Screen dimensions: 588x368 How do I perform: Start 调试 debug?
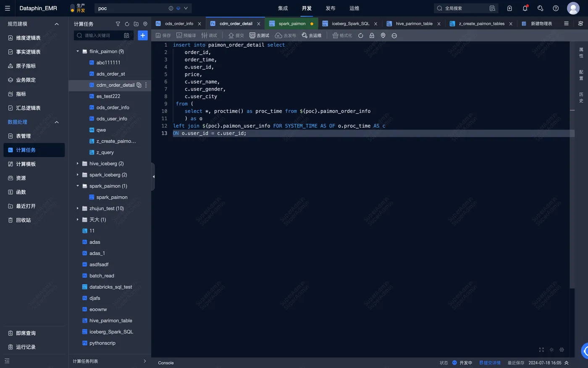pyautogui.click(x=209, y=36)
